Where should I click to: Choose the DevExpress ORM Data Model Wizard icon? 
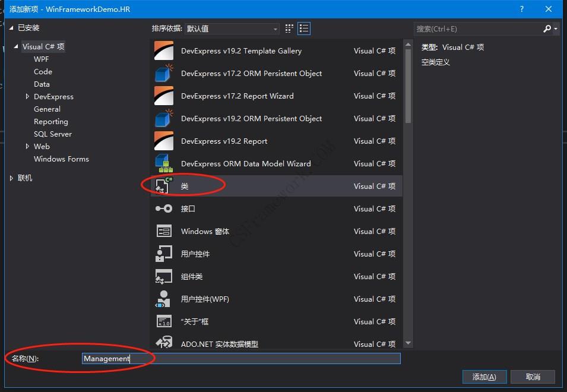[x=164, y=164]
